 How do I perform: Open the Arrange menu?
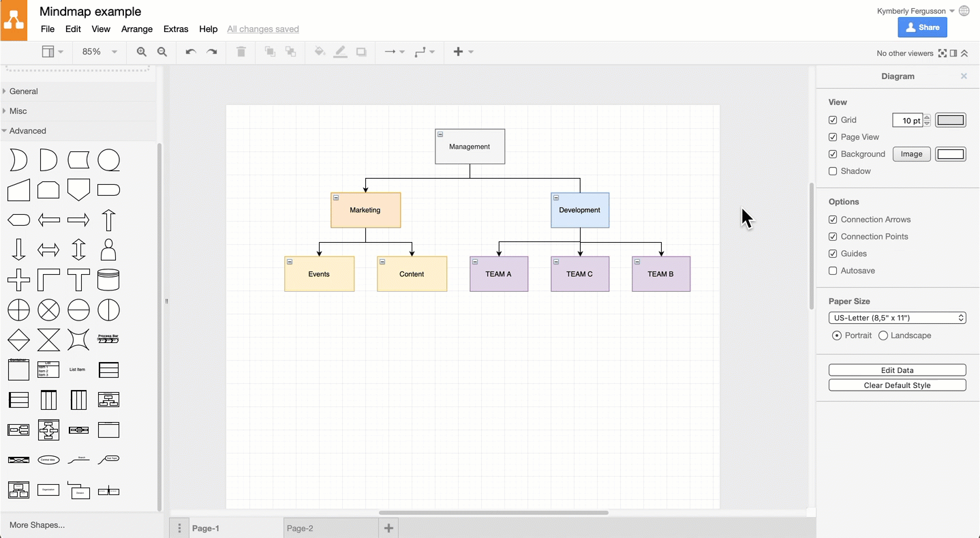[137, 29]
